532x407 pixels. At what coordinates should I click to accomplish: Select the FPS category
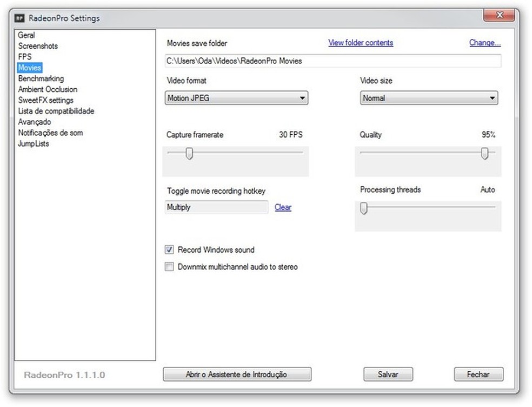coord(24,57)
